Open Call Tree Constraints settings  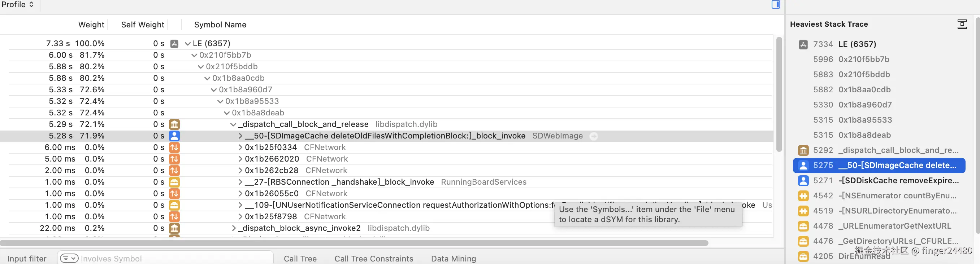pyautogui.click(x=374, y=259)
